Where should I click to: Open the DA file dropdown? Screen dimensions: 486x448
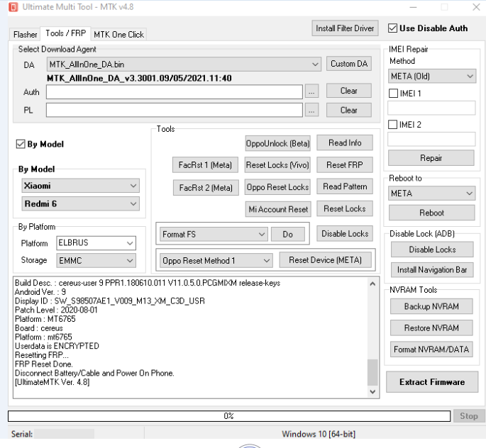pyautogui.click(x=184, y=64)
